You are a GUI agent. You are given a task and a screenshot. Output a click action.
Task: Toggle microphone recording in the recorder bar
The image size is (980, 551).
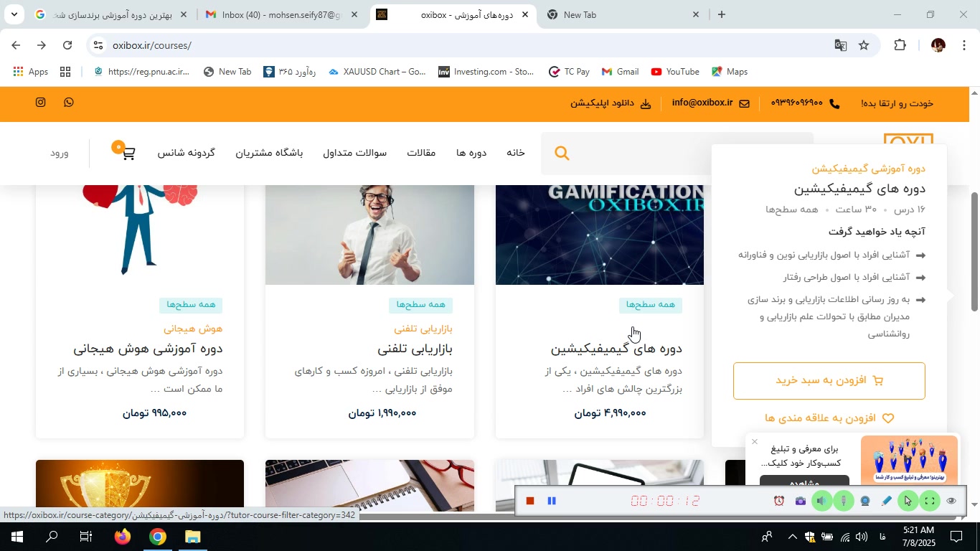(x=844, y=501)
